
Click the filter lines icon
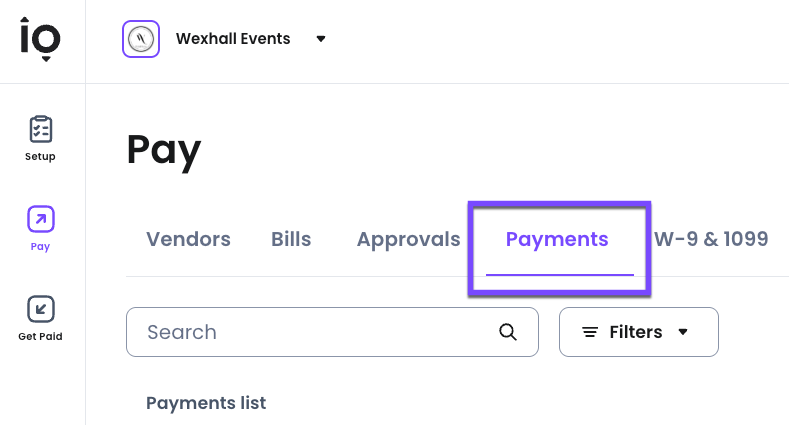[x=590, y=332]
